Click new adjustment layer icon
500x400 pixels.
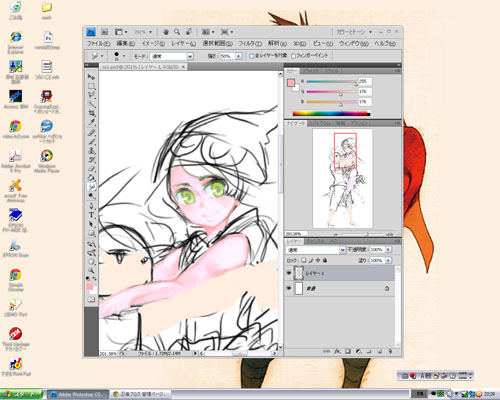click(x=359, y=351)
